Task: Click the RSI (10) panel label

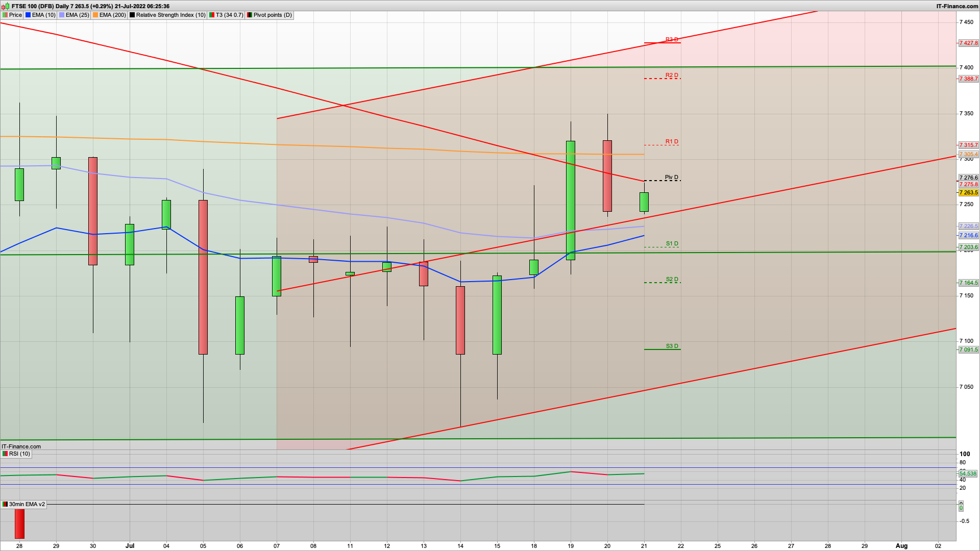Action: [x=16, y=454]
